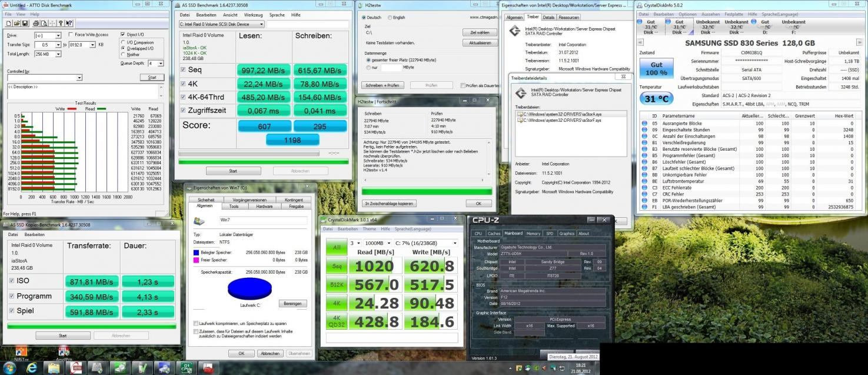
Task: Click drive name field 'Win7' in properties
Action: click(263, 220)
